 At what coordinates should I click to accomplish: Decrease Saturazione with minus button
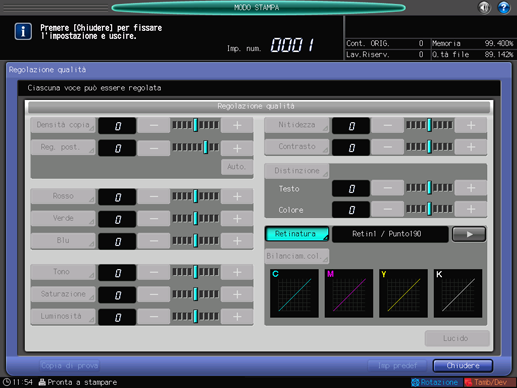click(154, 294)
